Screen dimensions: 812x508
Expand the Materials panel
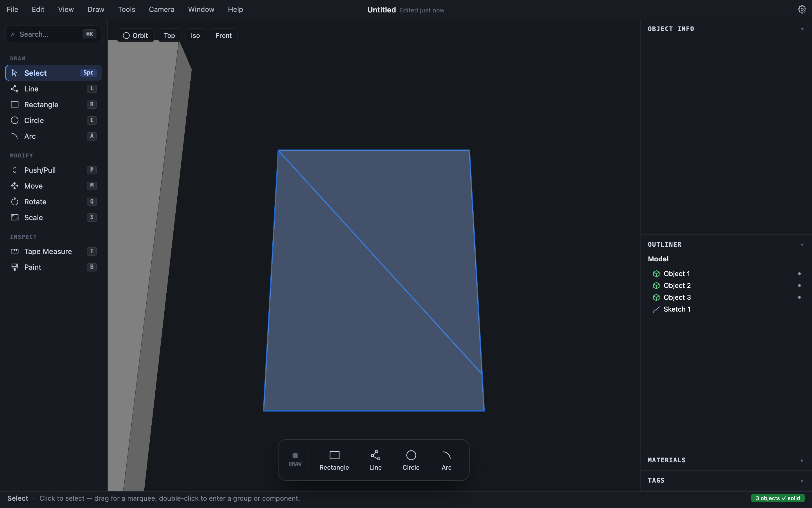[802, 461]
